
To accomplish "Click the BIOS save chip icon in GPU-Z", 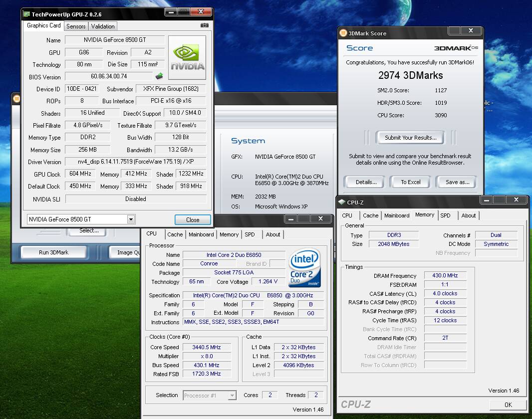I will [159, 76].
